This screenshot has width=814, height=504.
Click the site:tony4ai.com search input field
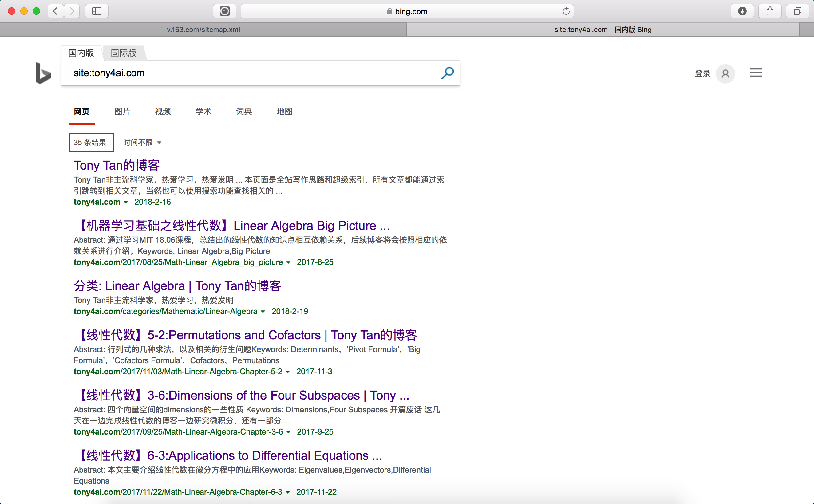click(x=253, y=73)
